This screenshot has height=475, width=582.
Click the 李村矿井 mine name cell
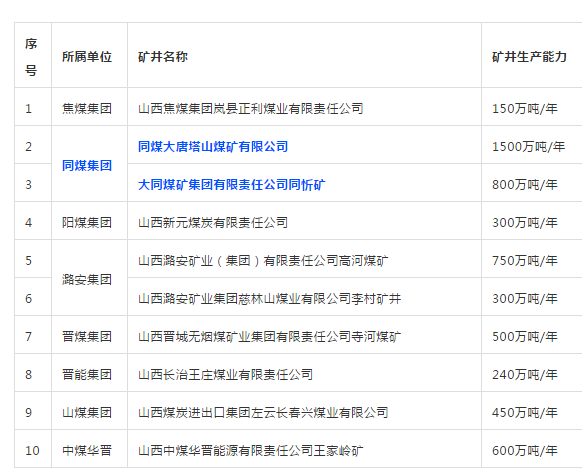304,297
